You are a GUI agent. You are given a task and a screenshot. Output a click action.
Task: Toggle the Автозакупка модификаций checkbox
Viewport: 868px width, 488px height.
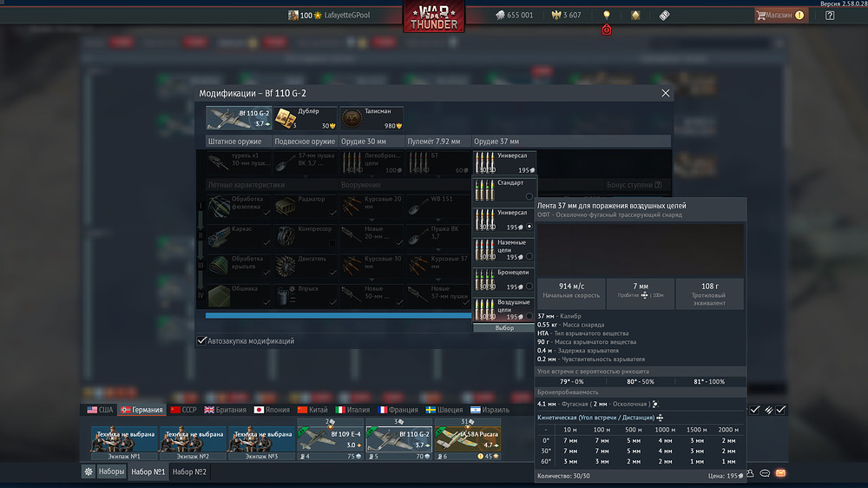(x=201, y=340)
